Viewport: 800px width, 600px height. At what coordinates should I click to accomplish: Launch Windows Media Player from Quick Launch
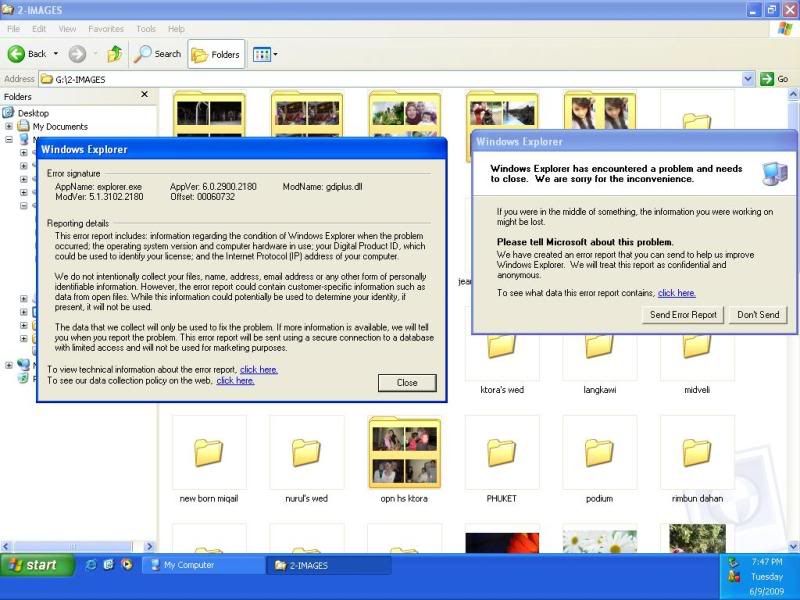pos(127,564)
